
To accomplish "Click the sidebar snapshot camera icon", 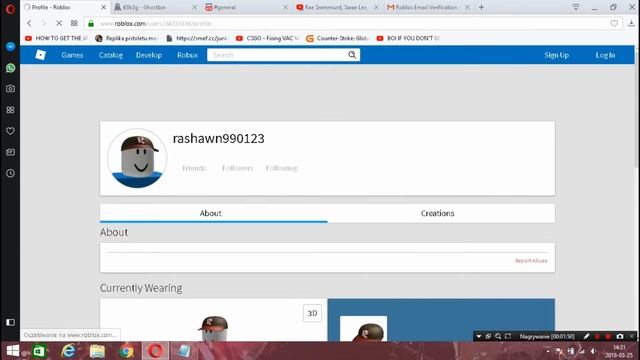I will point(10,89).
